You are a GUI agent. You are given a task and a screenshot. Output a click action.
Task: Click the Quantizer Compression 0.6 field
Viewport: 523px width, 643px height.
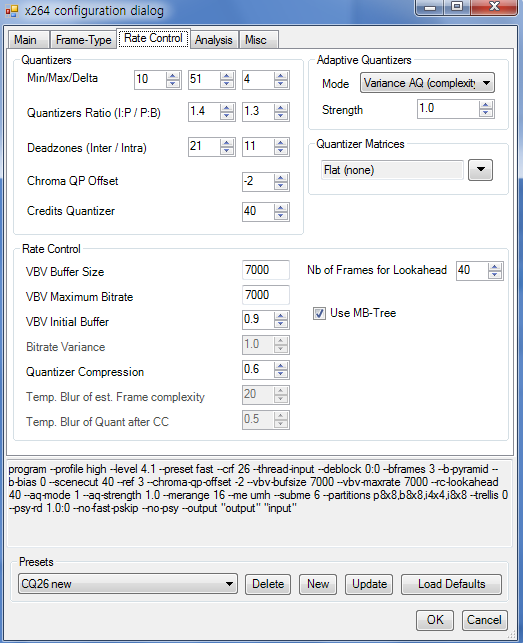[x=258, y=370]
